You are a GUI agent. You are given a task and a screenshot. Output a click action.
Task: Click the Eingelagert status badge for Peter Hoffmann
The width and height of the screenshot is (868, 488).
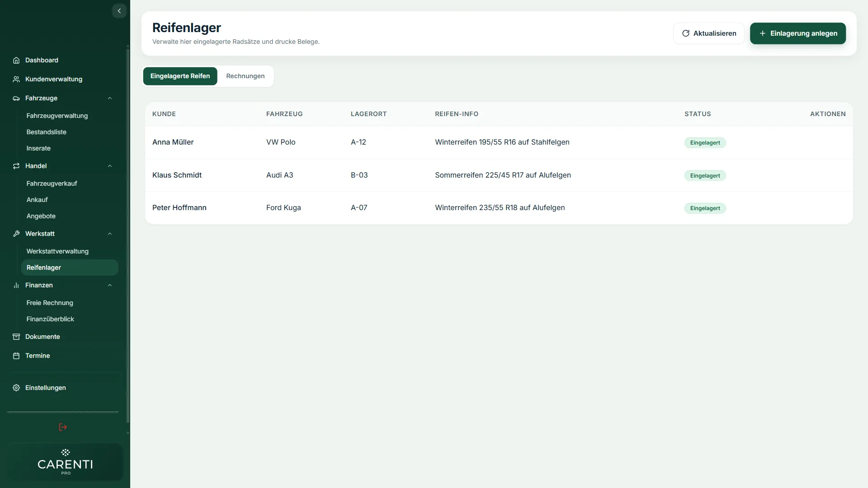[x=705, y=208]
